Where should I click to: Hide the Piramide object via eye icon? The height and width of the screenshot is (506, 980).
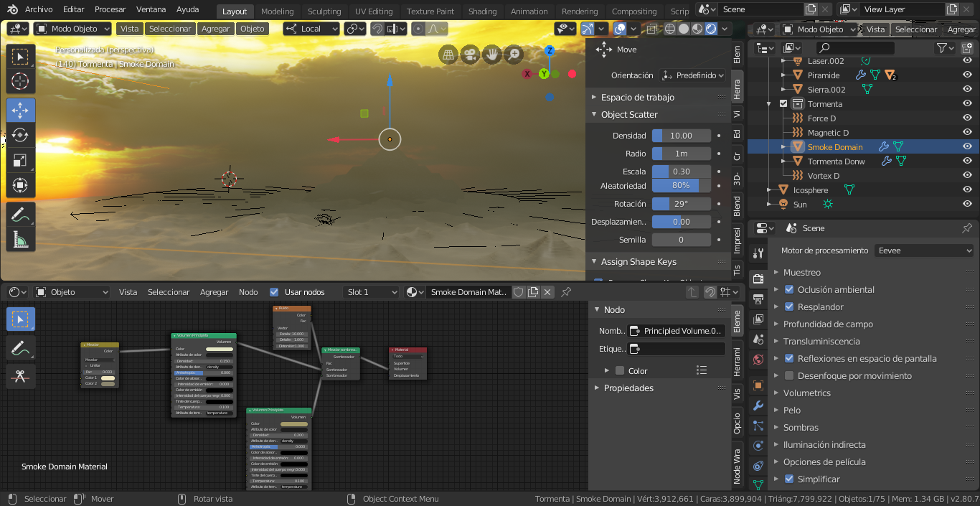pos(967,75)
